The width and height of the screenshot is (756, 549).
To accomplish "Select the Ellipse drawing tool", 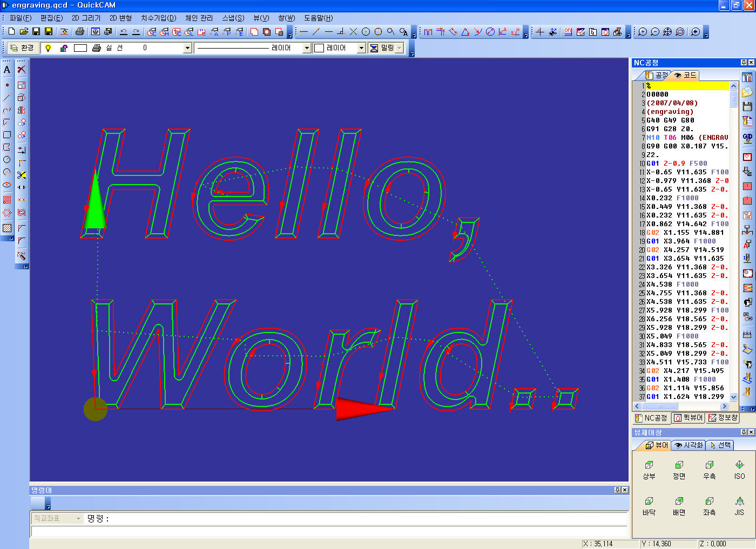I will pyautogui.click(x=7, y=185).
